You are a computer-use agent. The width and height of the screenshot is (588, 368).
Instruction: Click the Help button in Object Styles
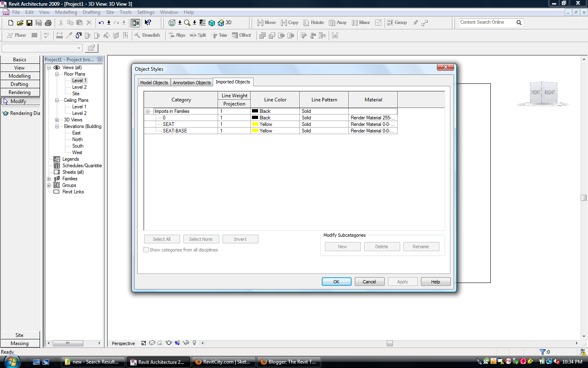point(436,282)
